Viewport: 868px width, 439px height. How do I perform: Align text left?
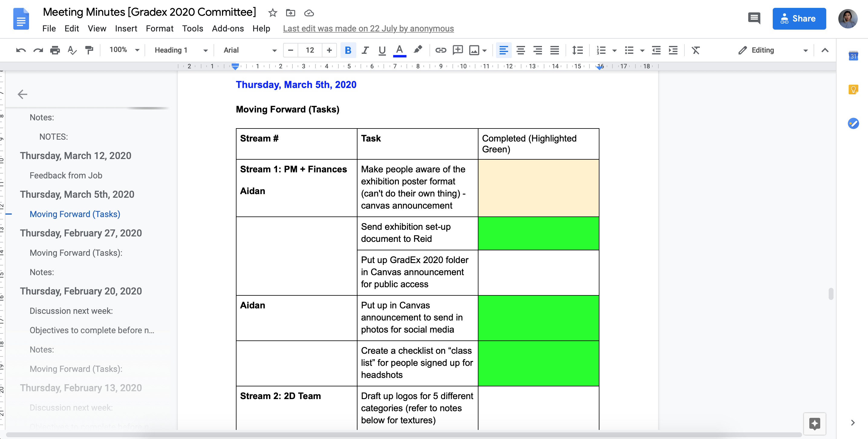coord(504,50)
